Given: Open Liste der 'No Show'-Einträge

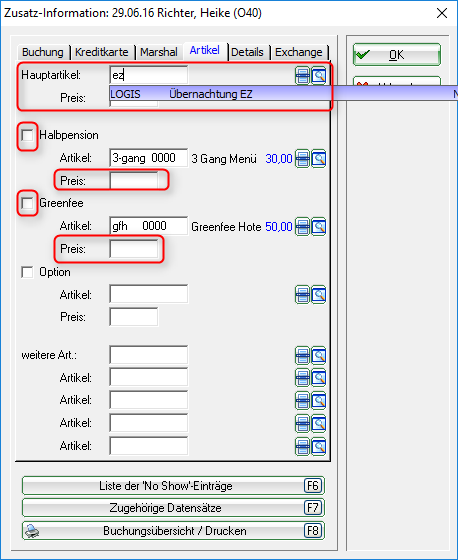Looking at the screenshot, I should point(173,486).
